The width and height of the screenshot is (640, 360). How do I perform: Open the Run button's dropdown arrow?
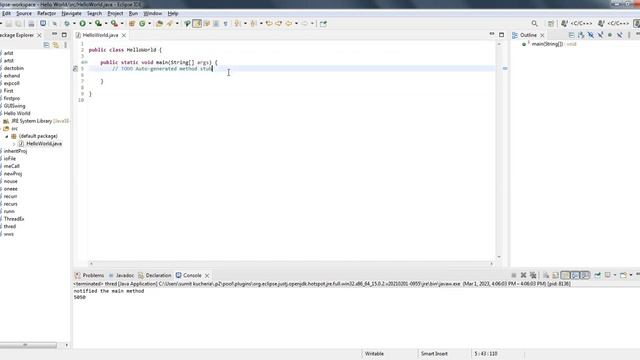point(90,24)
